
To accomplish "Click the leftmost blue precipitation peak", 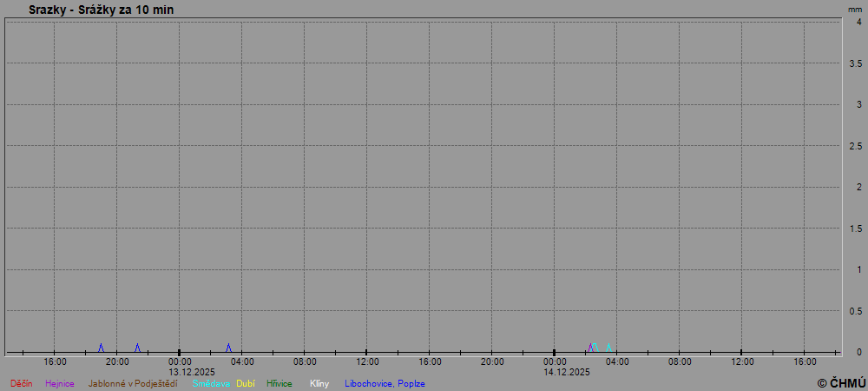I will pos(101,347).
